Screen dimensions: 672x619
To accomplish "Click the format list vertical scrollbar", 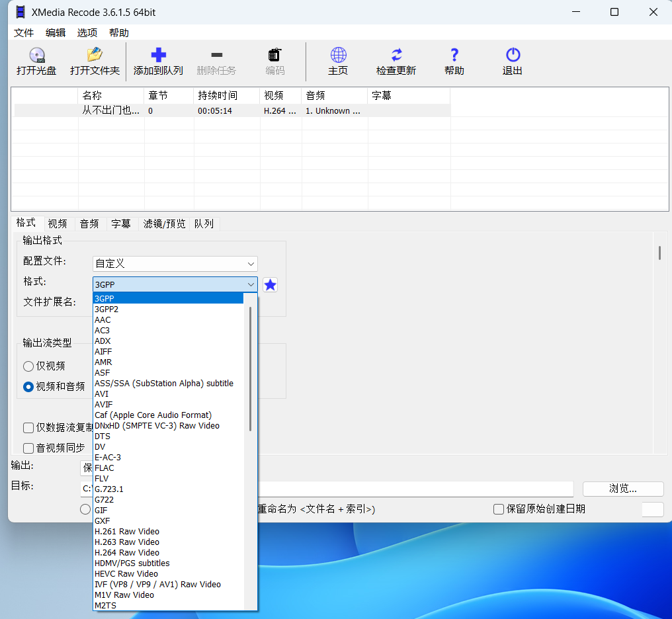I will (250, 368).
